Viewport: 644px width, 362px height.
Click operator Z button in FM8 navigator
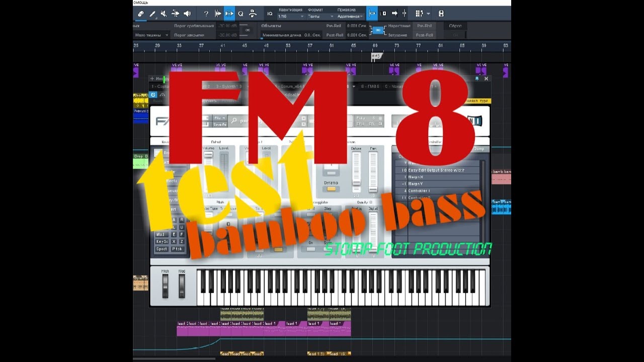point(182,241)
